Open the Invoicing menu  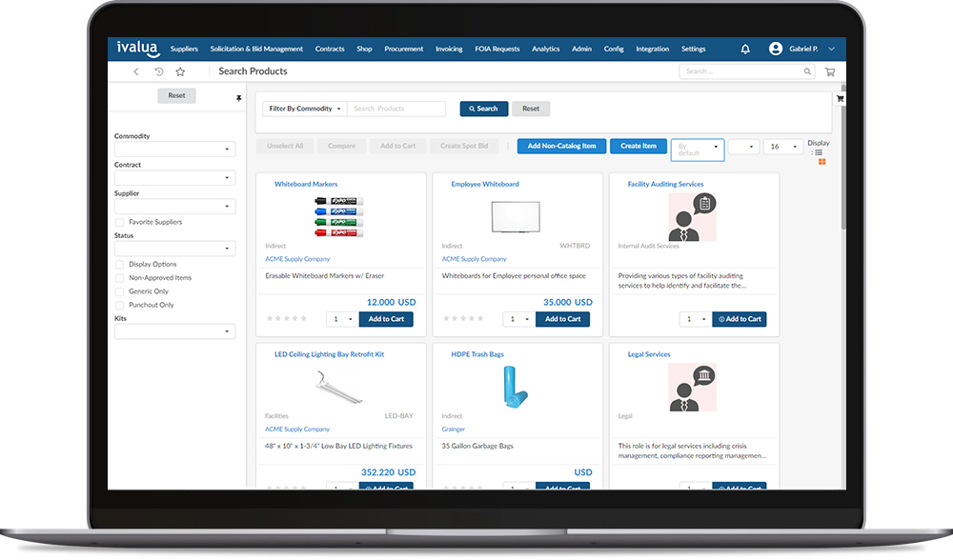click(449, 50)
